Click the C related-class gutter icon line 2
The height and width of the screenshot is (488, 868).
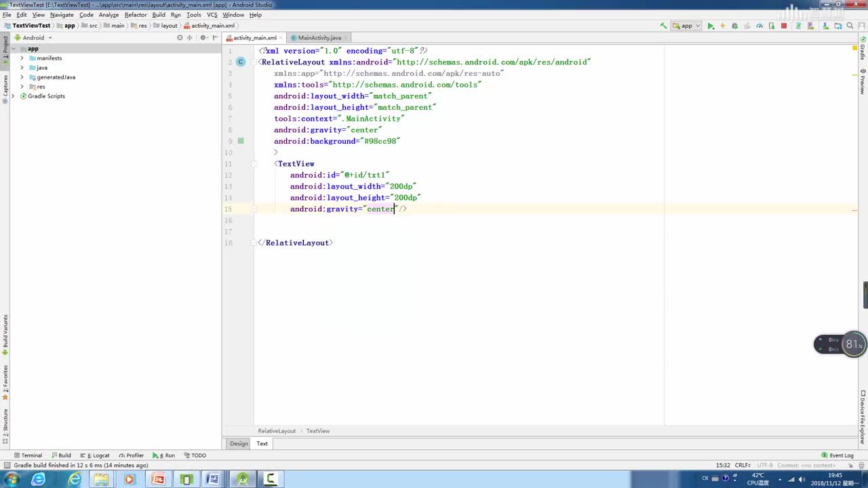click(241, 62)
